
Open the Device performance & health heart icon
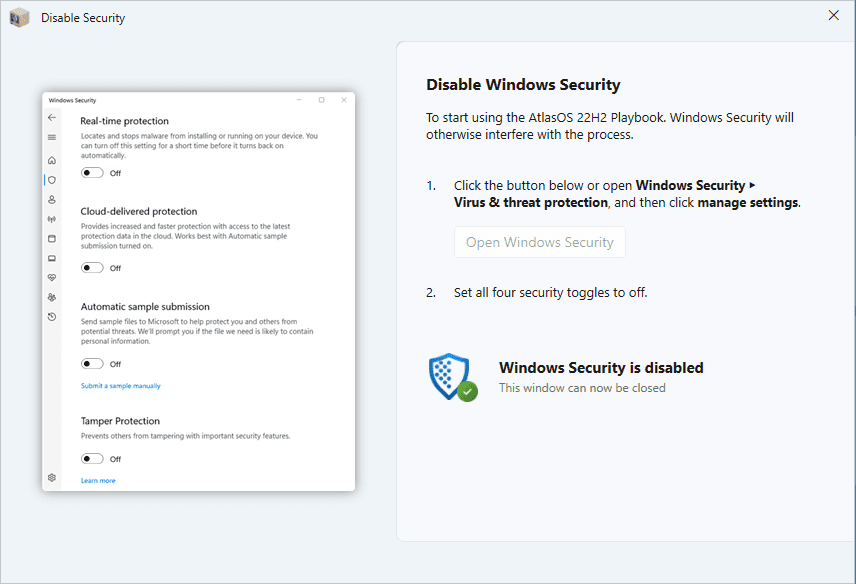point(52,277)
